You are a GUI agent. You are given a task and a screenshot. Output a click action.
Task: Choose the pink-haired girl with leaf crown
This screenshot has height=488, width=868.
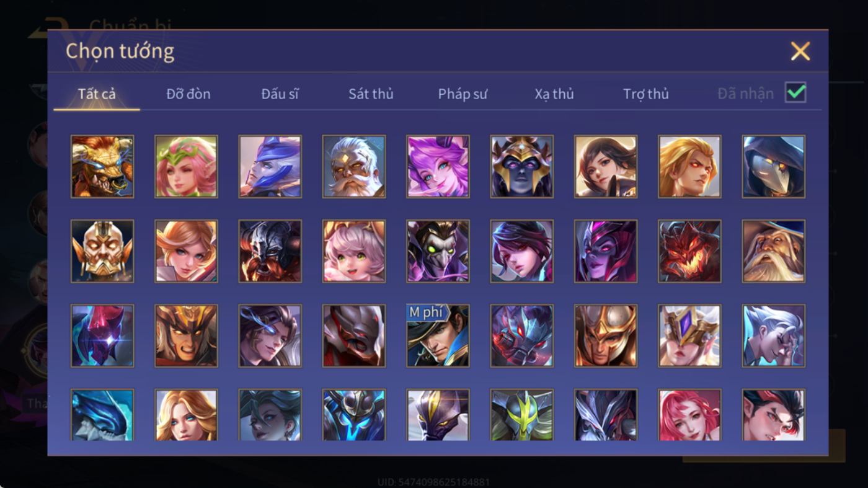[x=186, y=167]
